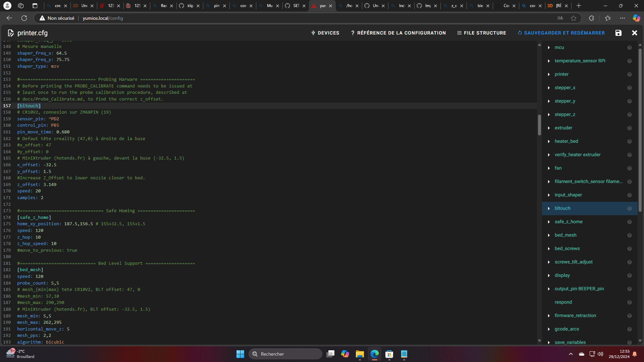Open RÉFÉRENCE DE LA CONFIGURATION link

[x=398, y=33]
